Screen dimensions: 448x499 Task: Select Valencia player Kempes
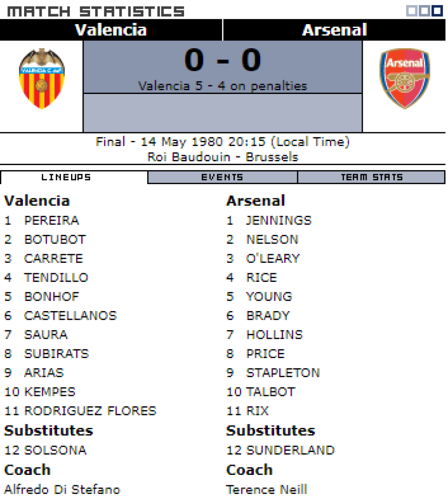50,392
